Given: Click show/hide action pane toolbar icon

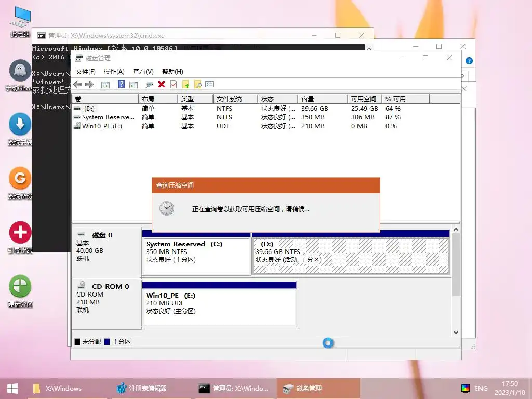Looking at the screenshot, I should click(134, 85).
